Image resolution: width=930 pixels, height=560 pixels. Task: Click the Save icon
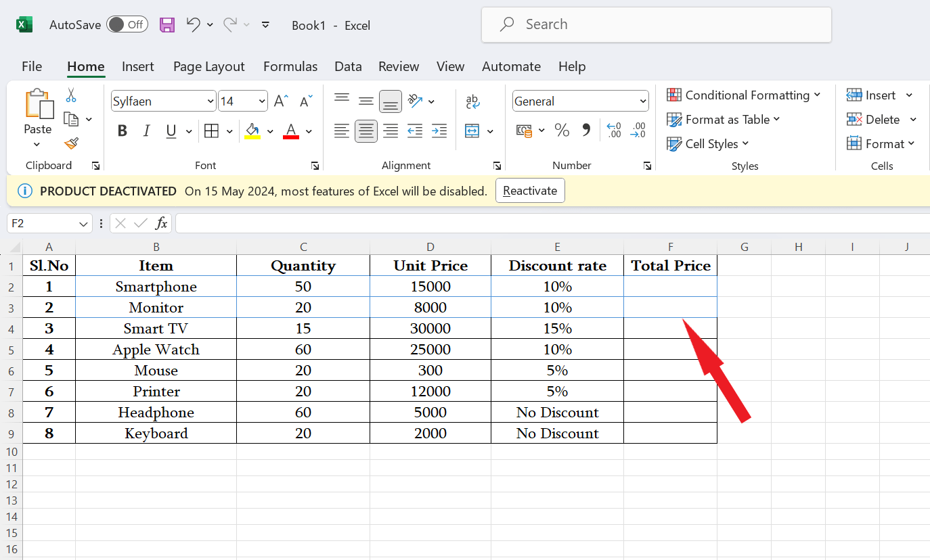(x=167, y=24)
